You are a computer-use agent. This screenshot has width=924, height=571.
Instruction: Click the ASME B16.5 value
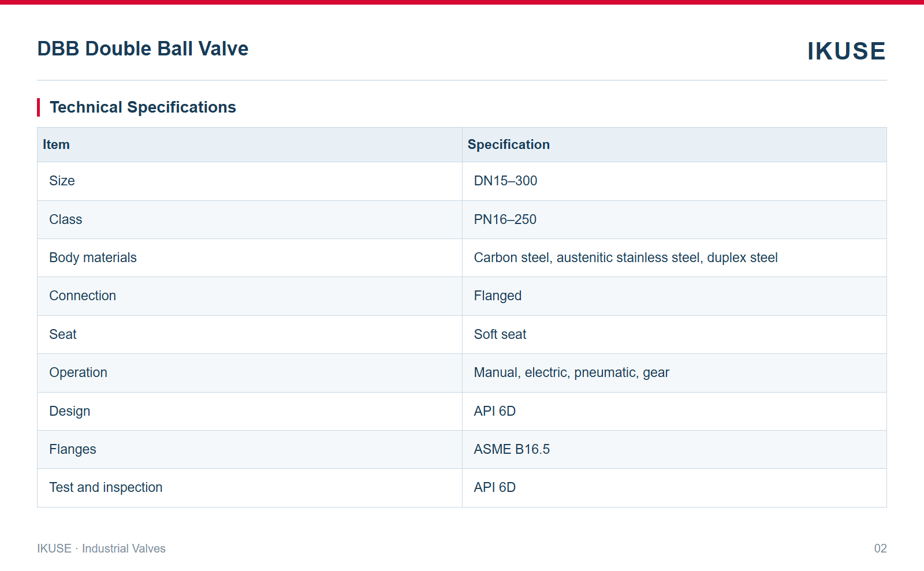512,449
